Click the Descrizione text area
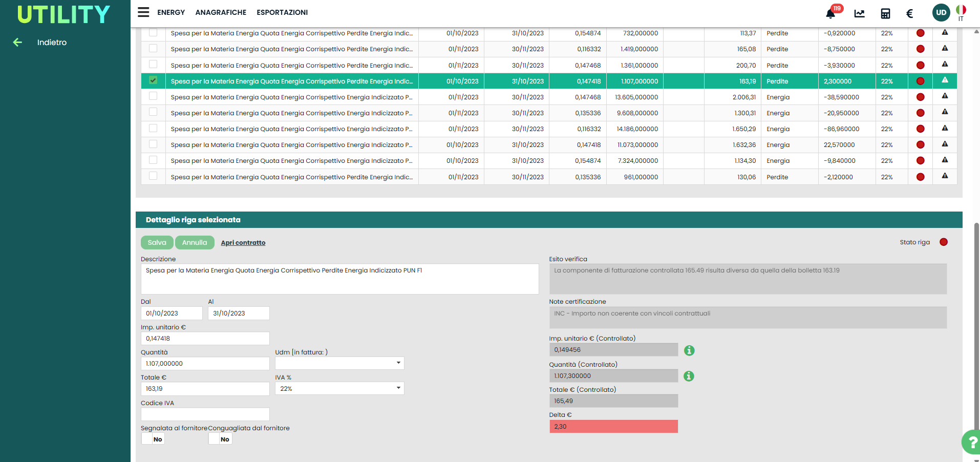This screenshot has height=462, width=980. pos(339,279)
